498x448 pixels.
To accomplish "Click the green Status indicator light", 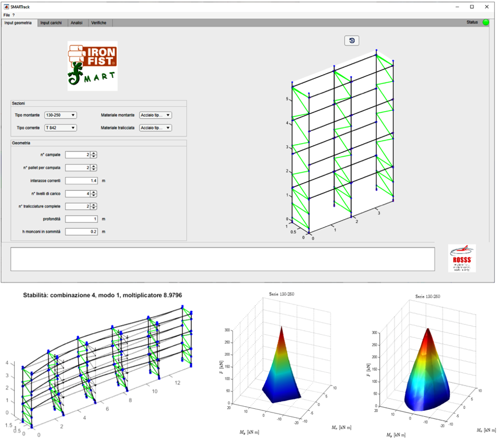I will click(x=486, y=22).
